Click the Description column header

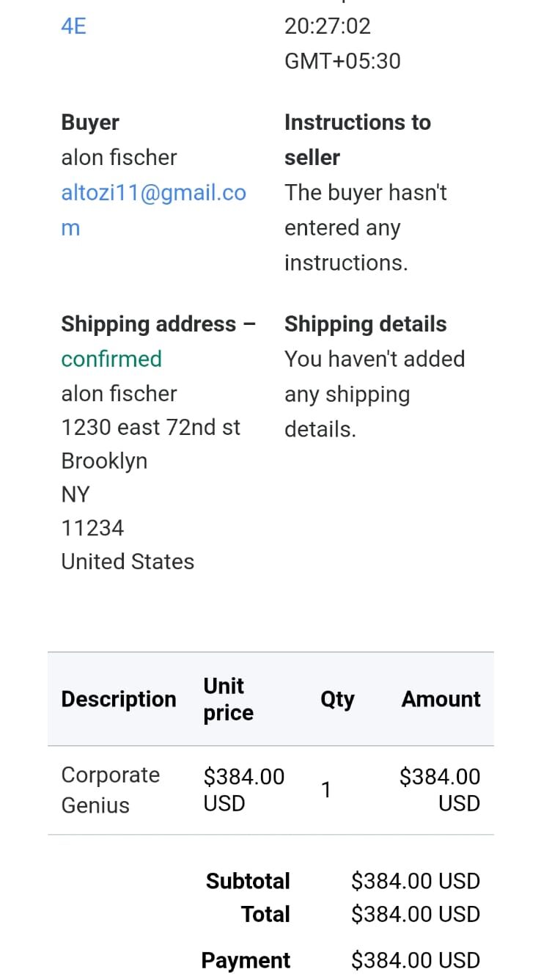(119, 699)
